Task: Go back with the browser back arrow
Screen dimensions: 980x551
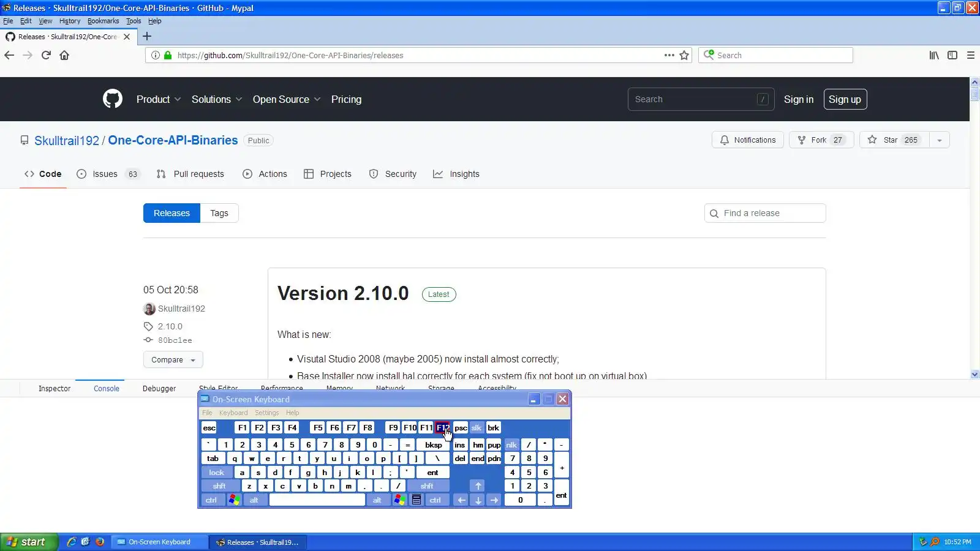Action: (x=9, y=55)
